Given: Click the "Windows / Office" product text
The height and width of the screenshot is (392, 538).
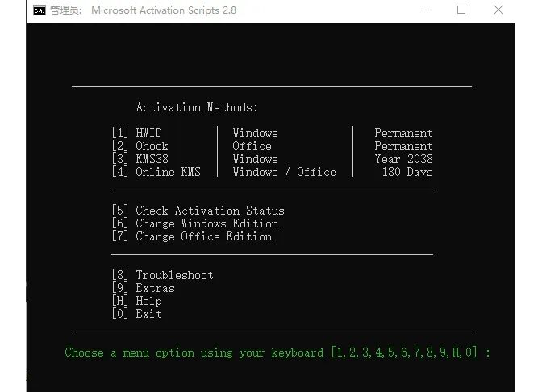Looking at the screenshot, I should (x=284, y=172).
